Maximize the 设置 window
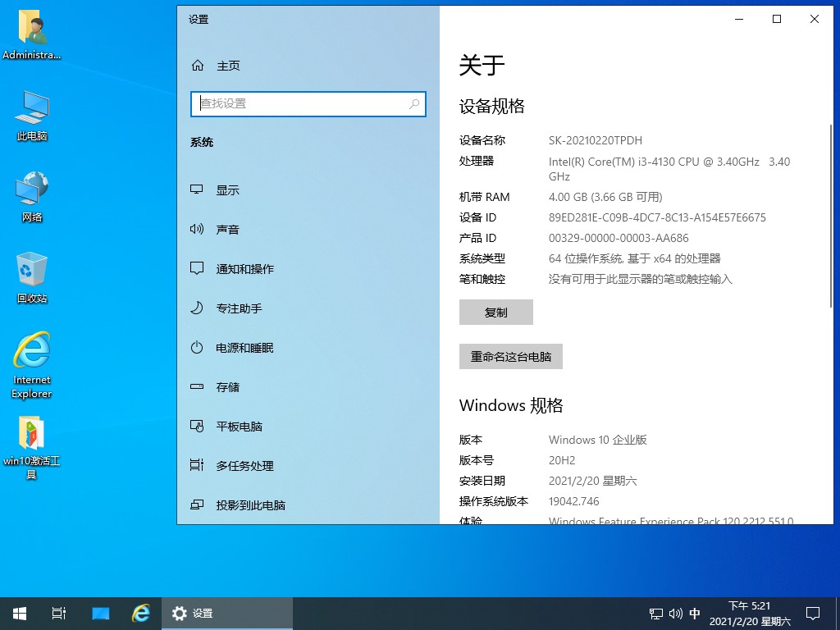The height and width of the screenshot is (630, 840). [x=777, y=19]
